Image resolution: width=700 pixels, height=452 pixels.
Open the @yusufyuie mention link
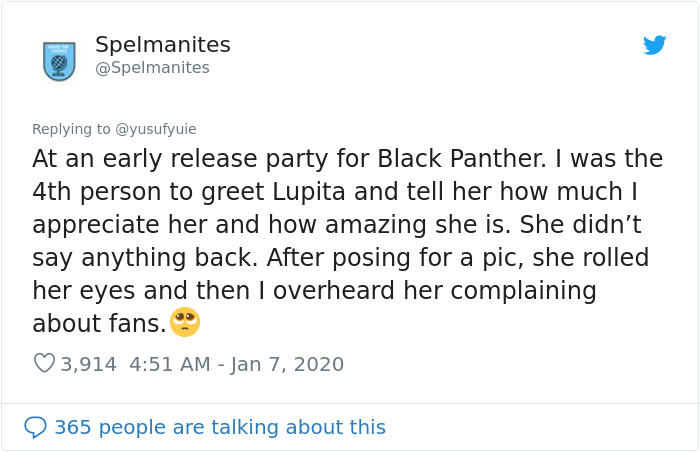(x=156, y=129)
